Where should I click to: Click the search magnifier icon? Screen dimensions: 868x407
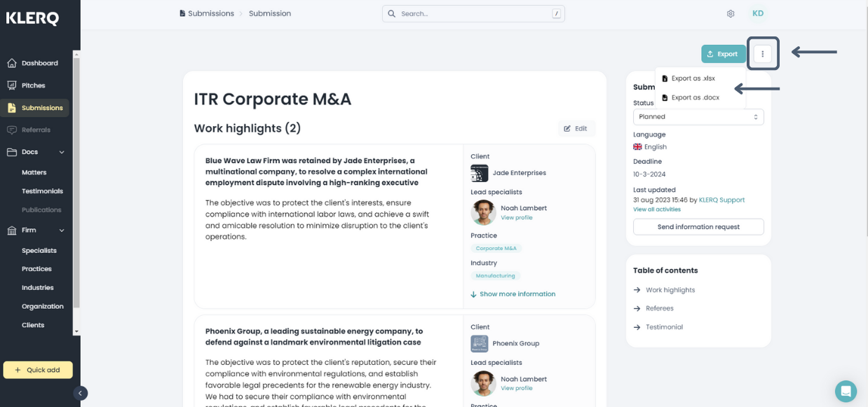coord(392,13)
